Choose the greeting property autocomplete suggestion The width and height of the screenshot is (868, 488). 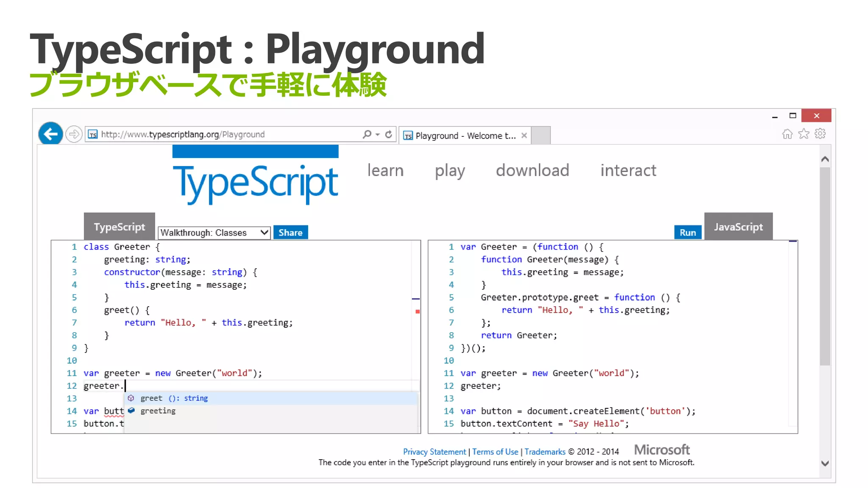click(x=158, y=411)
